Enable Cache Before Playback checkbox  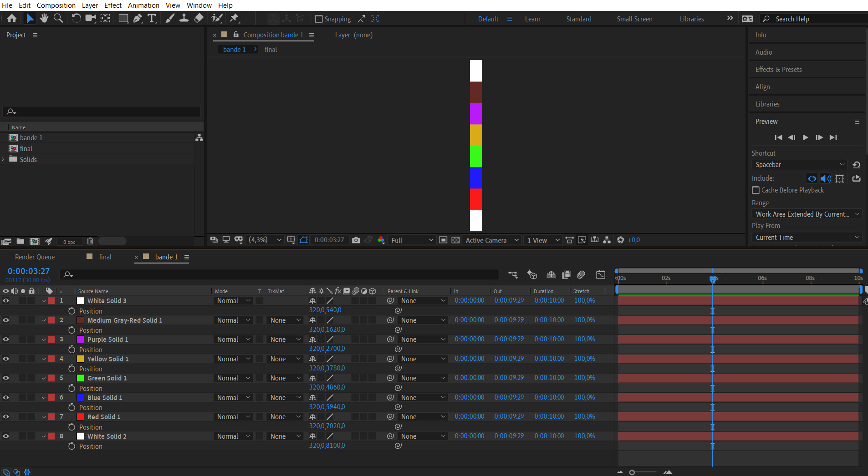pyautogui.click(x=756, y=190)
